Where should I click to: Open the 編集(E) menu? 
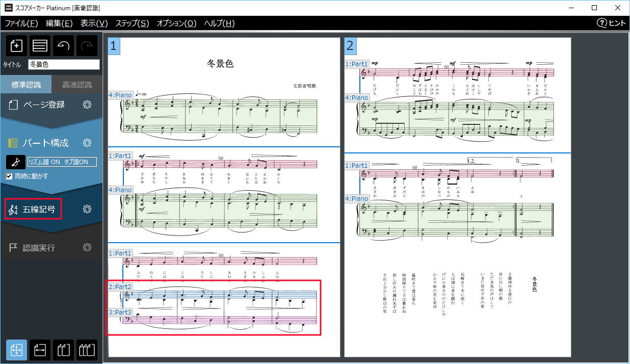tap(59, 23)
